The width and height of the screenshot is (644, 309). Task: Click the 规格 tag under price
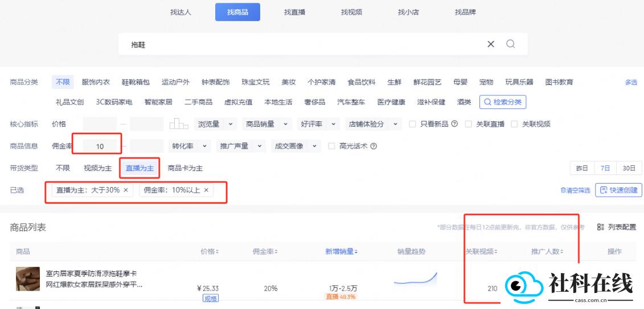pyautogui.click(x=211, y=298)
